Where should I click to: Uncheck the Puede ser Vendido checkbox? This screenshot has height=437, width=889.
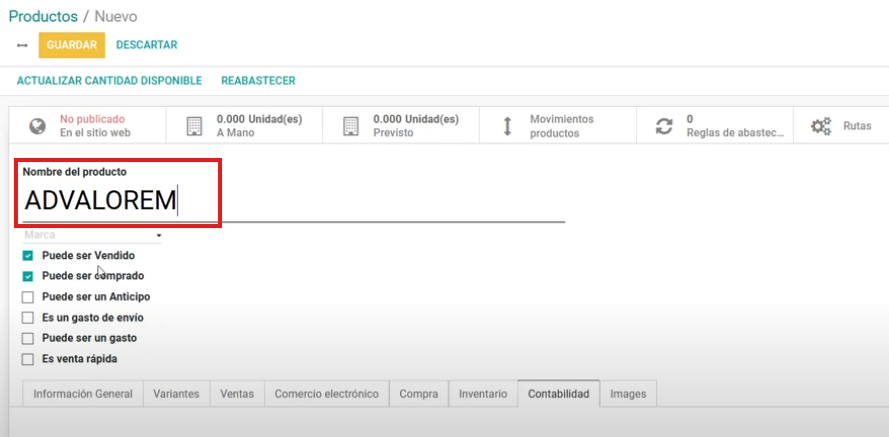[x=28, y=256]
